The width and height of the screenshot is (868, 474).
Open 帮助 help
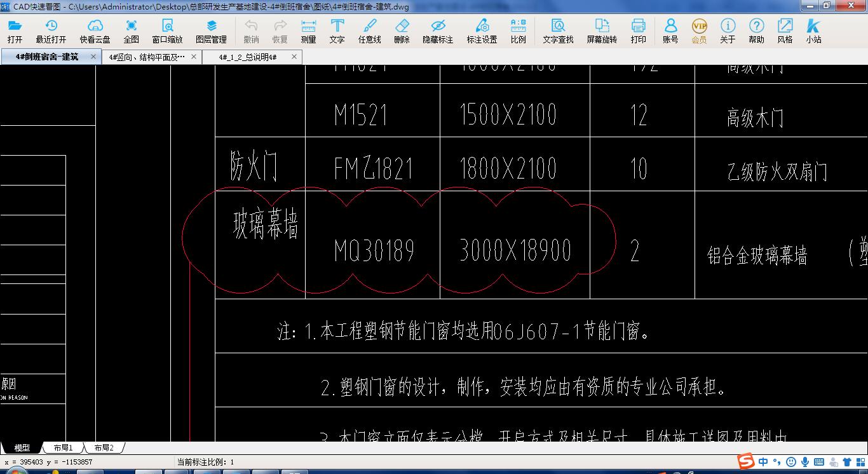click(x=756, y=30)
